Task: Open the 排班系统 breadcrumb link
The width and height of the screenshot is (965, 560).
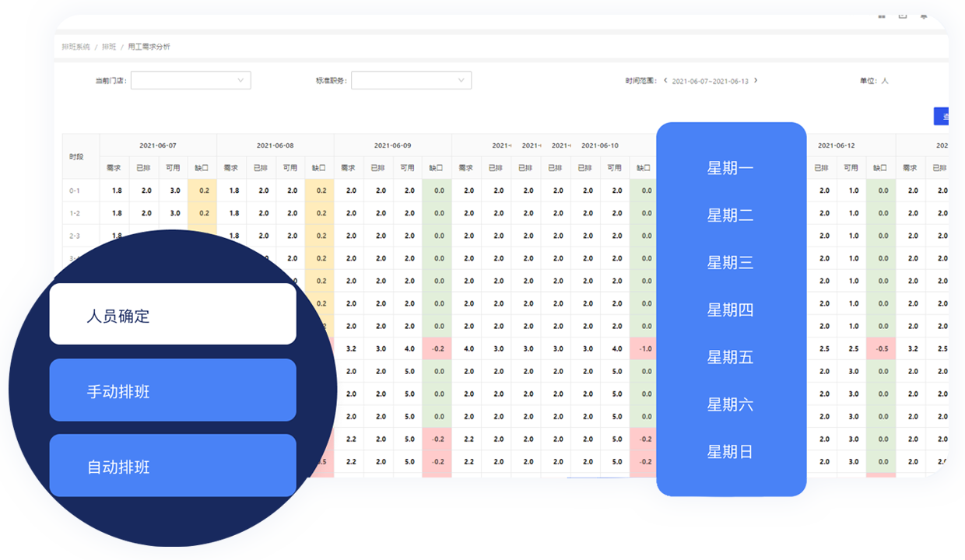Action: click(76, 47)
